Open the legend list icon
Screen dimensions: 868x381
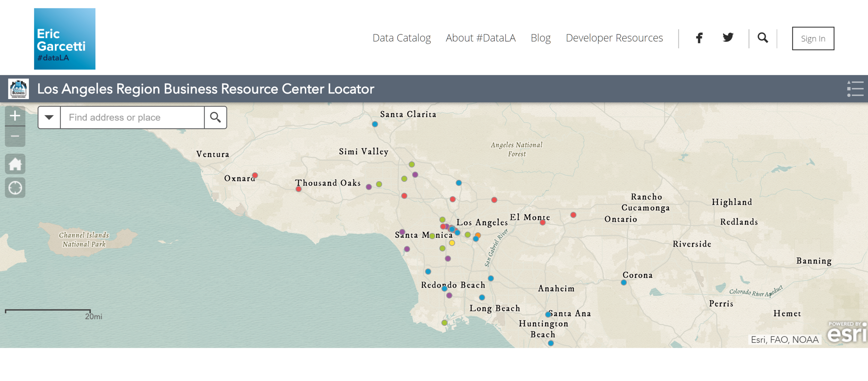855,89
